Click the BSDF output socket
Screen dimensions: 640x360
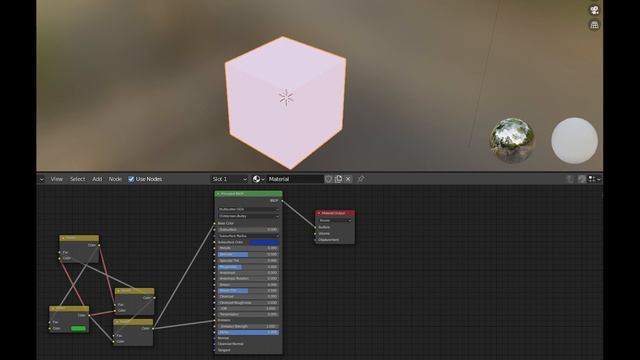[282, 201]
